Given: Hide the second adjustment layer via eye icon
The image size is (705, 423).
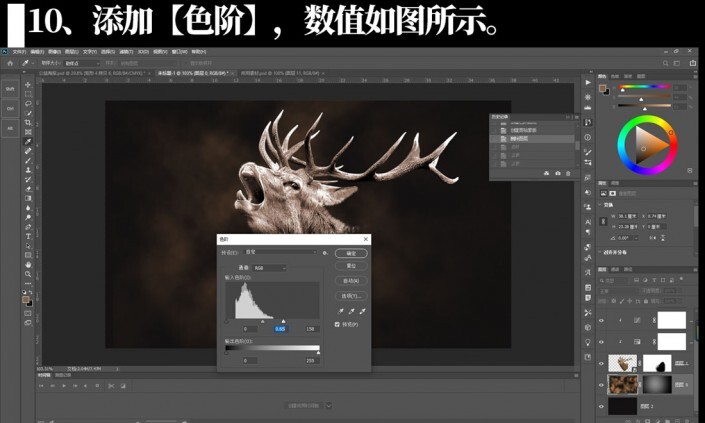Looking at the screenshot, I should click(x=601, y=342).
